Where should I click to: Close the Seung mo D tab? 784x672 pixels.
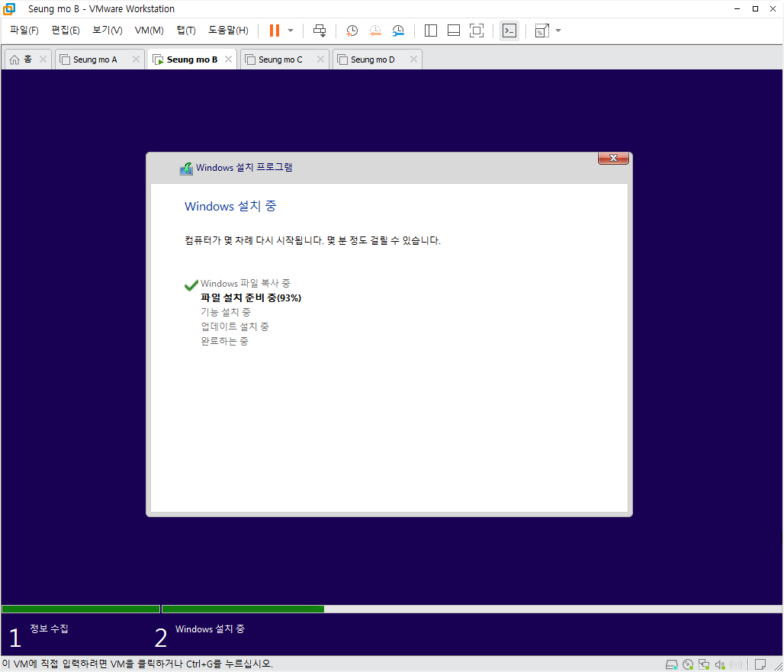point(413,59)
